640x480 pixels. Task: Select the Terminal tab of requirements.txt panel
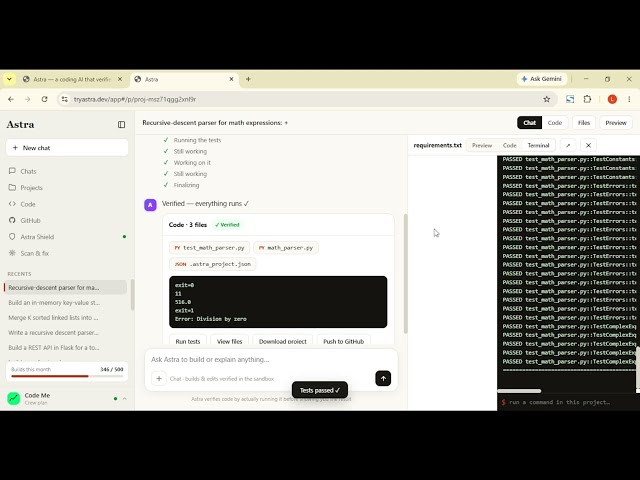pyautogui.click(x=538, y=145)
